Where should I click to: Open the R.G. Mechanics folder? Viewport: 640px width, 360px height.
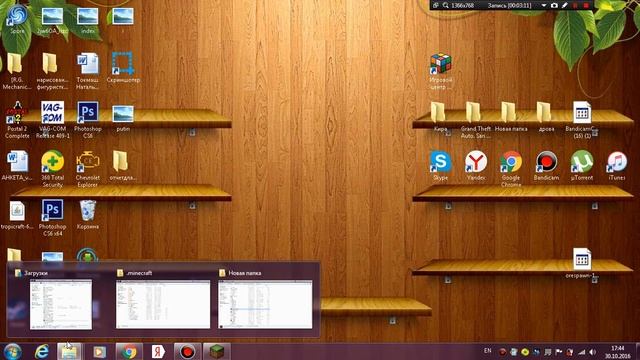(15, 64)
